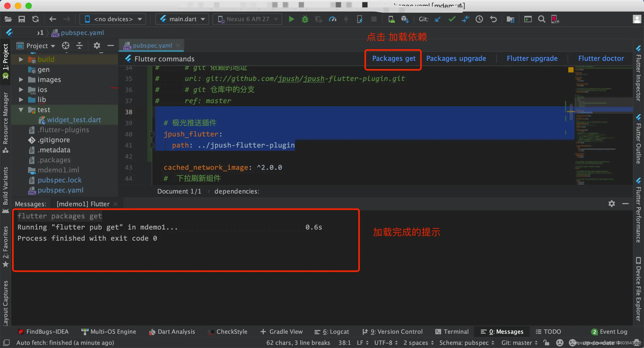Open the main.dart run configuration dropdown
The width and height of the screenshot is (644, 348).
tap(183, 19)
